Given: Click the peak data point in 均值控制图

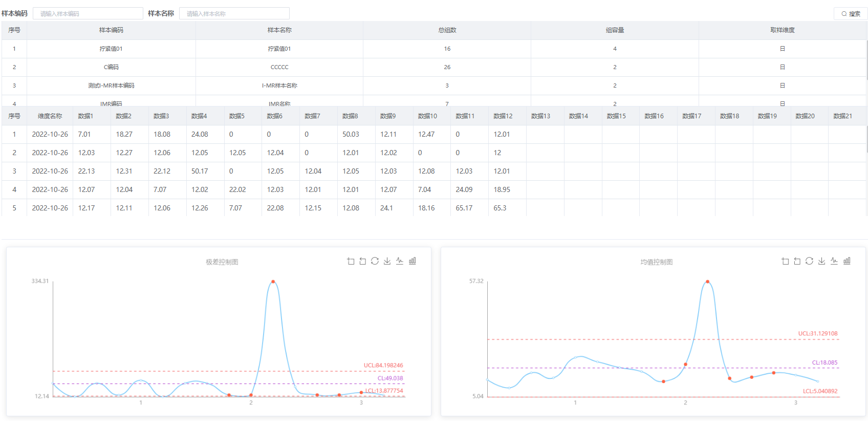Looking at the screenshot, I should pyautogui.click(x=707, y=282).
